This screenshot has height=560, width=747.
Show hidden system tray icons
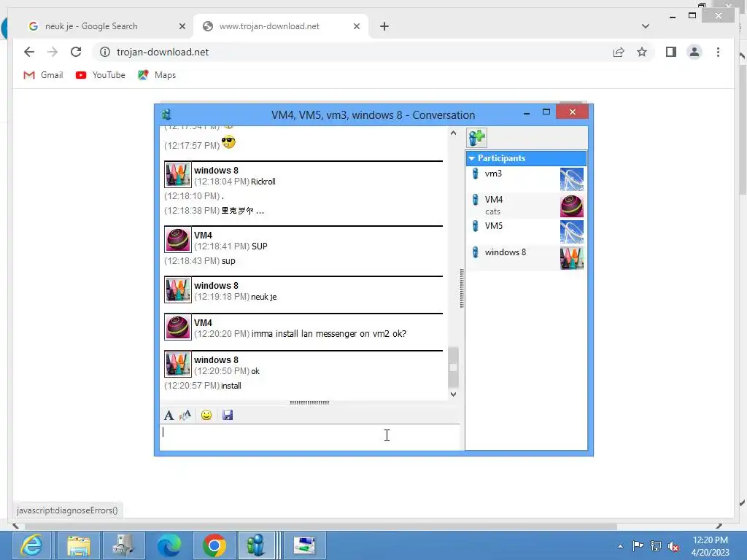[620, 546]
